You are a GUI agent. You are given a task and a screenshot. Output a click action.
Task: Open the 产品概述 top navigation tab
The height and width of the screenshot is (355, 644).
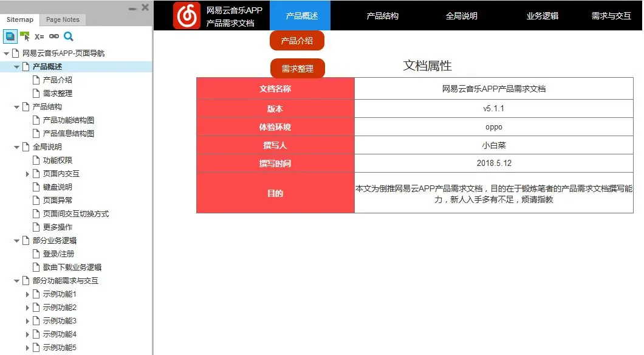(x=300, y=16)
